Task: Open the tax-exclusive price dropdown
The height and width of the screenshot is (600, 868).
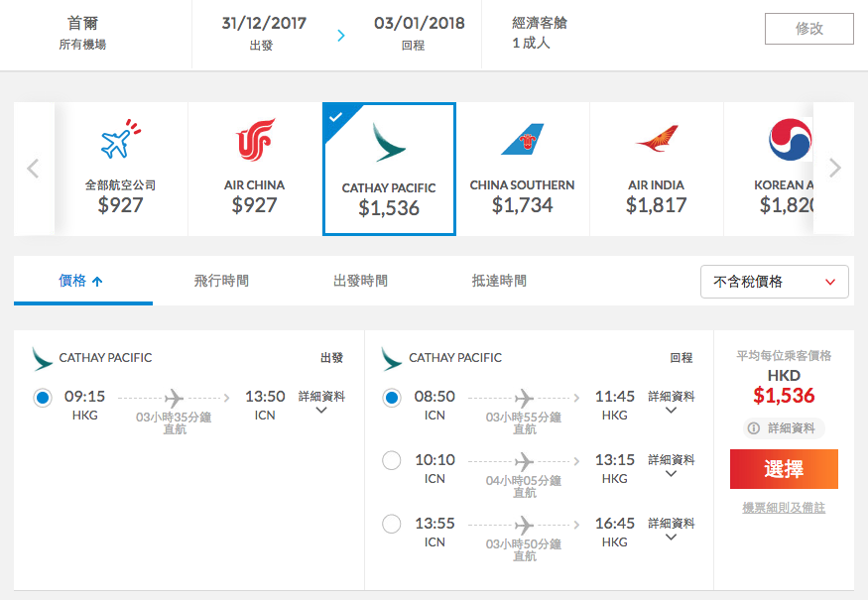Action: pyautogui.click(x=774, y=282)
